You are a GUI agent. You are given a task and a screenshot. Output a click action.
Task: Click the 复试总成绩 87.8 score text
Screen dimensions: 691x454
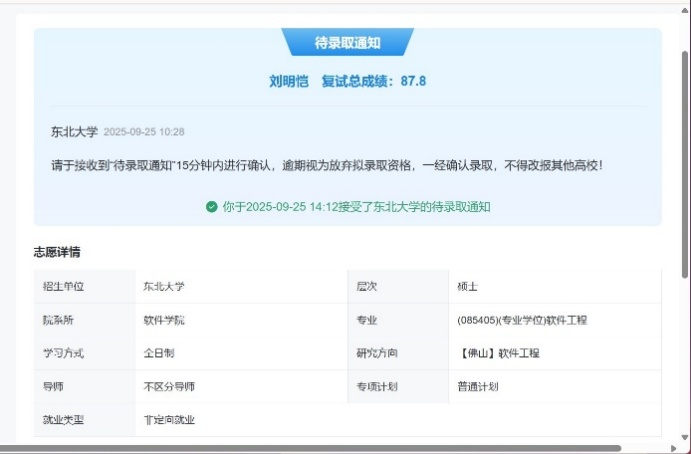point(373,80)
